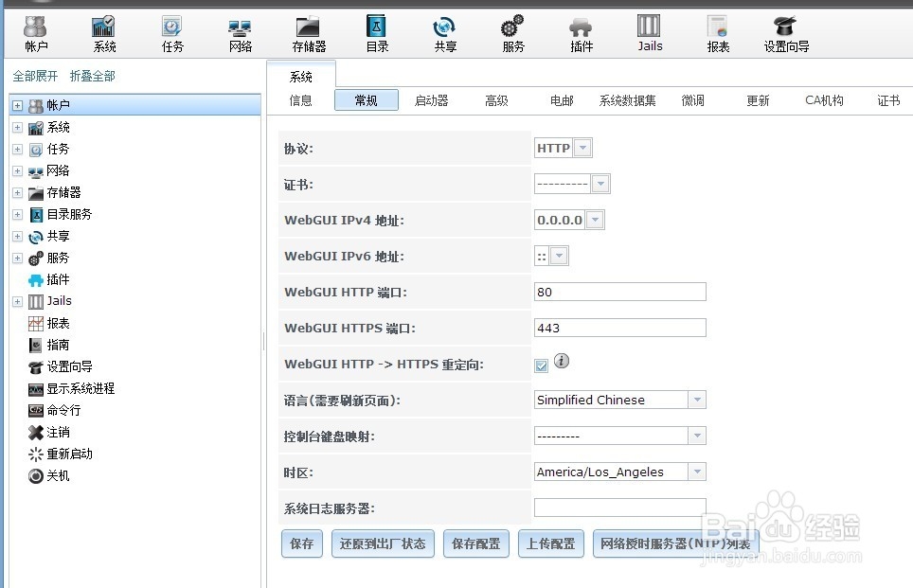The height and width of the screenshot is (588, 913).
Task: Switch to the 系统数据集 tab
Action: tap(627, 100)
